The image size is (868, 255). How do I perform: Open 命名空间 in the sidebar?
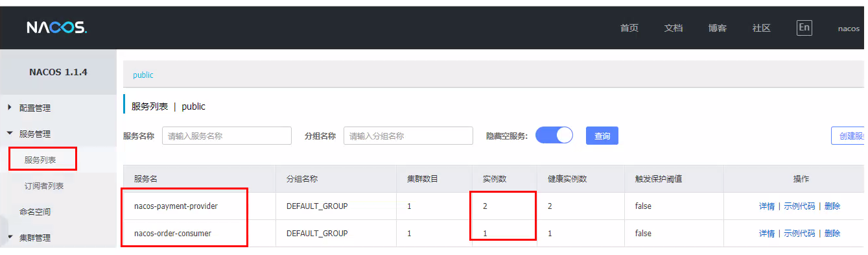tap(35, 212)
